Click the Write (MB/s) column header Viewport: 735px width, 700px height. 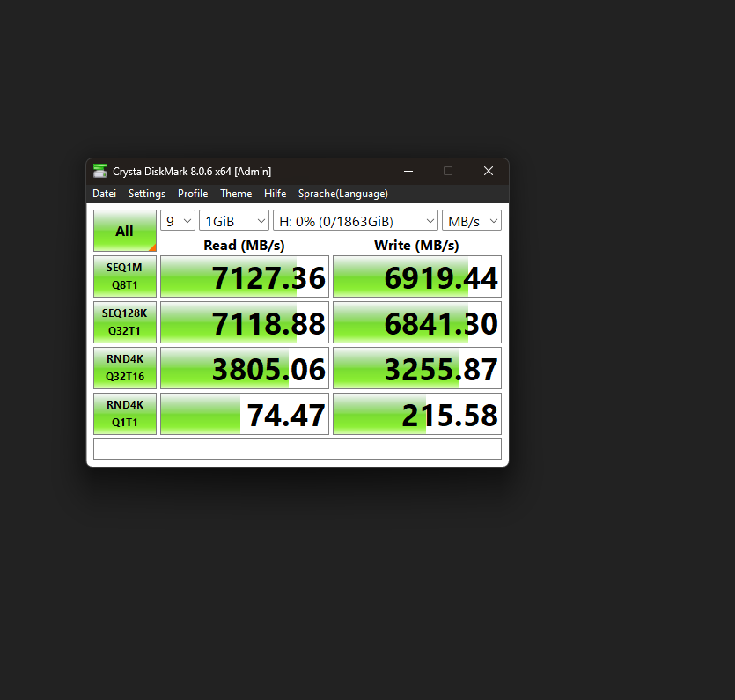click(416, 245)
